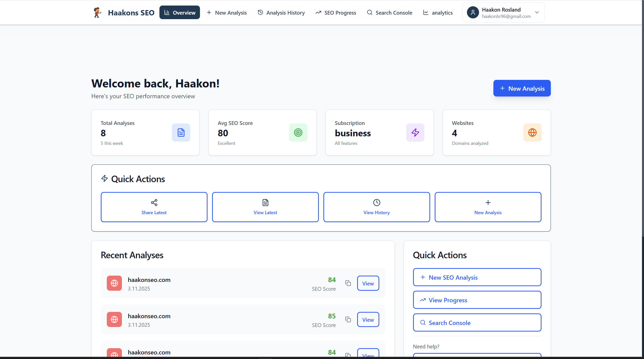Screen dimensions: 644x359
Task: Click the lightning icon on Subscription card
Action: 415,132
